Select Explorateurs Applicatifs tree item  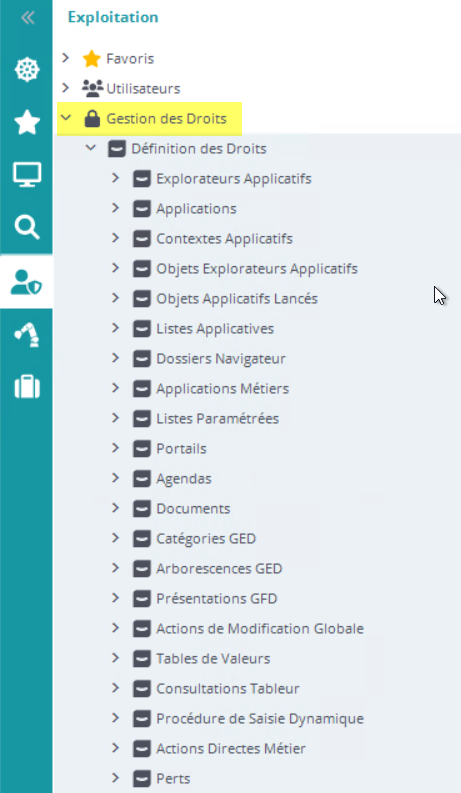pyautogui.click(x=234, y=179)
